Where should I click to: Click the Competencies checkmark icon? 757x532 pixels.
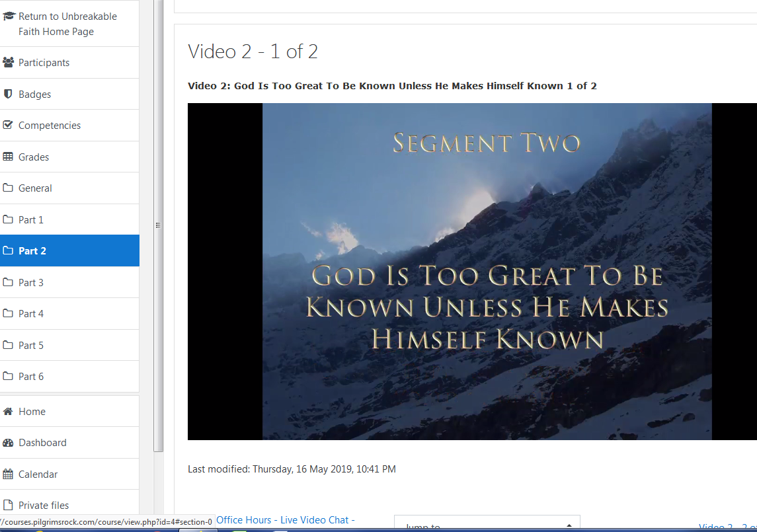[9, 126]
